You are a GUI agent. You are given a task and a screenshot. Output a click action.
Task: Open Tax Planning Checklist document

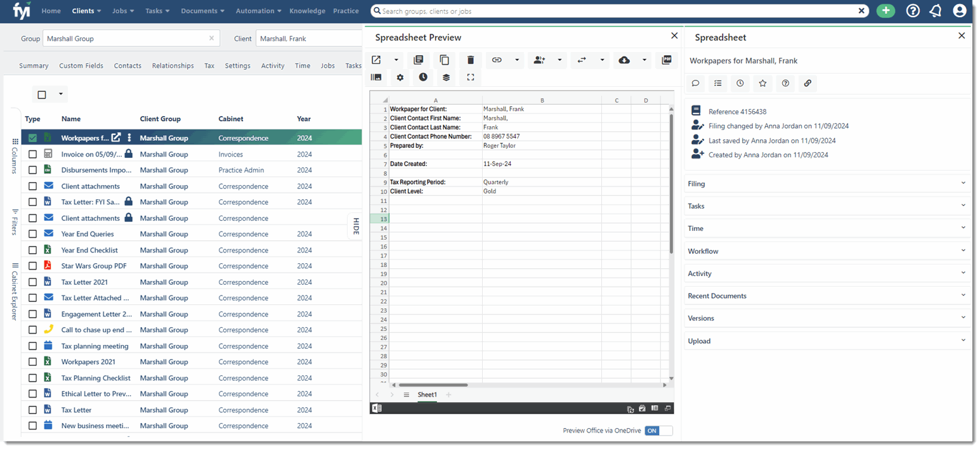click(96, 378)
